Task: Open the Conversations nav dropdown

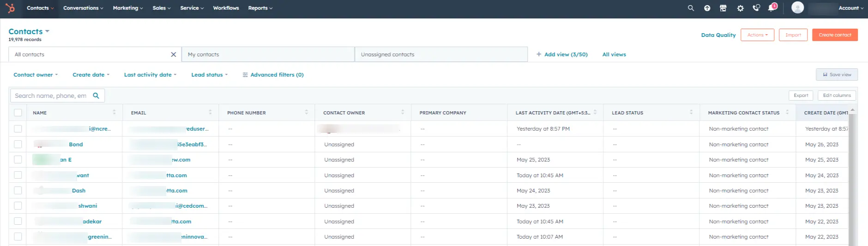Action: 83,8
